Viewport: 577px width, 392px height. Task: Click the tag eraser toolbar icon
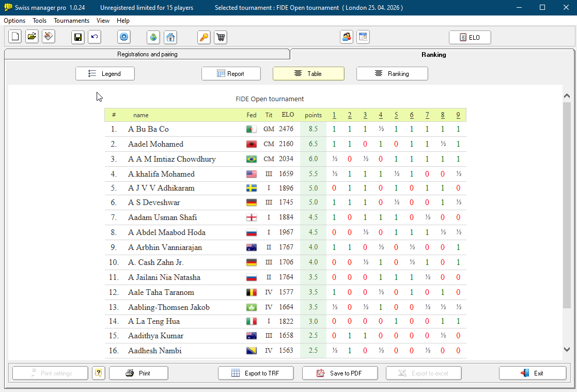click(x=49, y=37)
